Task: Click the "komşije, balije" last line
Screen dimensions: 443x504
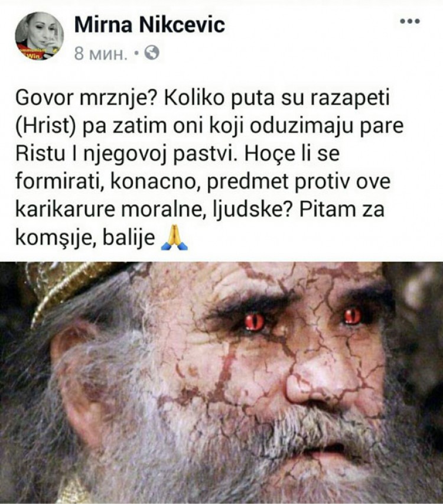Action: [85, 238]
